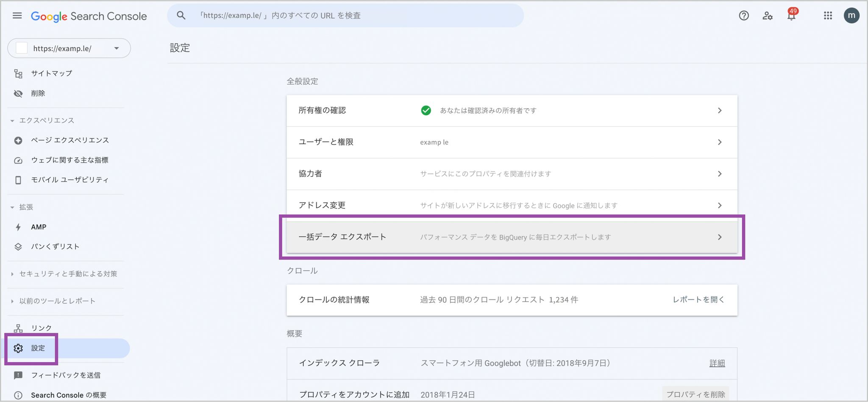868x402 pixels.
Task: Click the settings gear icon
Action: coord(18,348)
